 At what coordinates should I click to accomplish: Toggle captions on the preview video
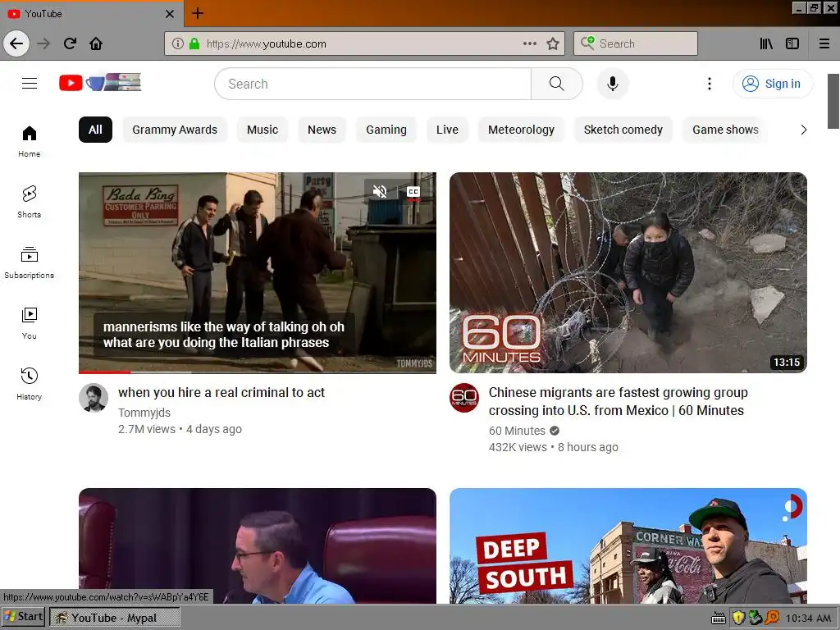(413, 192)
